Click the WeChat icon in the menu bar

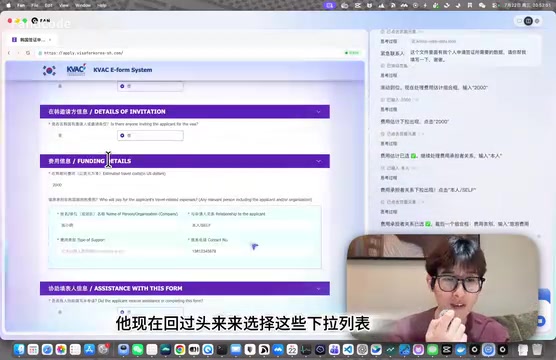pyautogui.click(x=482, y=5)
